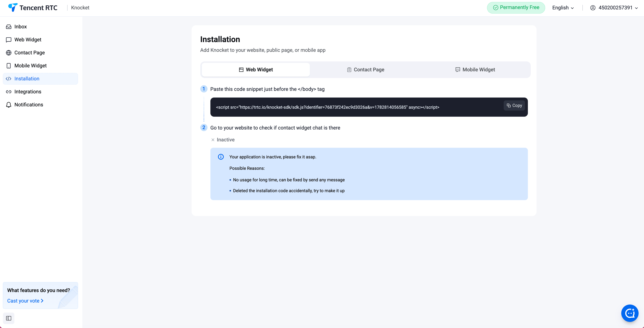The width and height of the screenshot is (644, 328).
Task: Switch to the Contact Page tab
Action: [366, 70]
